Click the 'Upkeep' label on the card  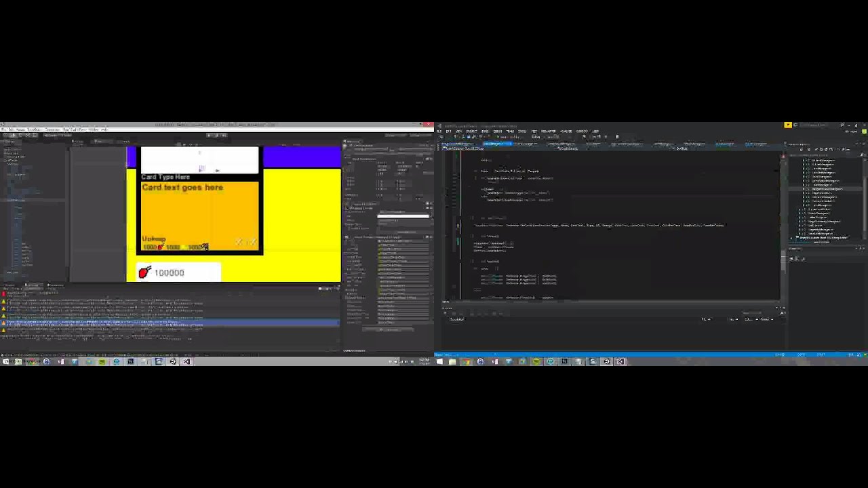(x=154, y=239)
